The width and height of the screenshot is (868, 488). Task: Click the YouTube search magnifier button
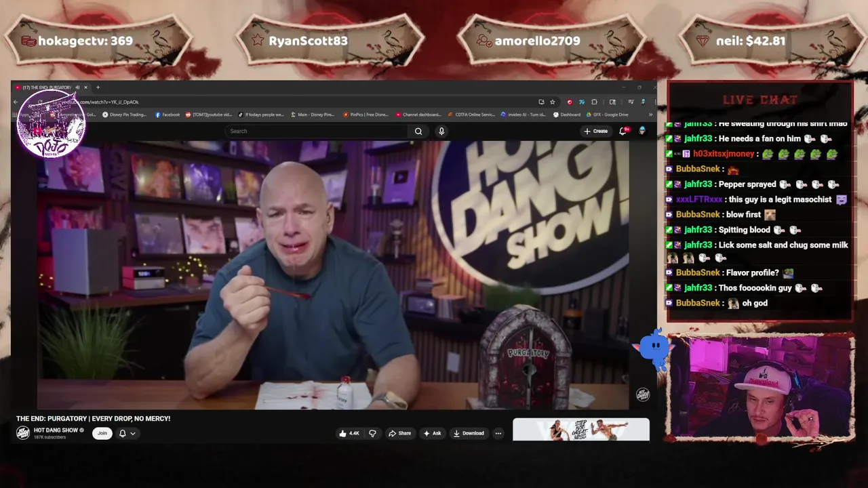[x=418, y=131]
